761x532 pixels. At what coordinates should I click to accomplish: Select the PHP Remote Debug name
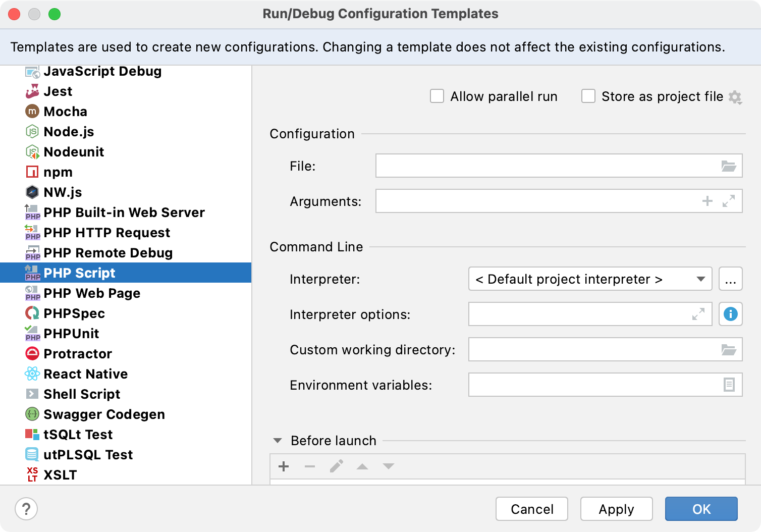[108, 253]
